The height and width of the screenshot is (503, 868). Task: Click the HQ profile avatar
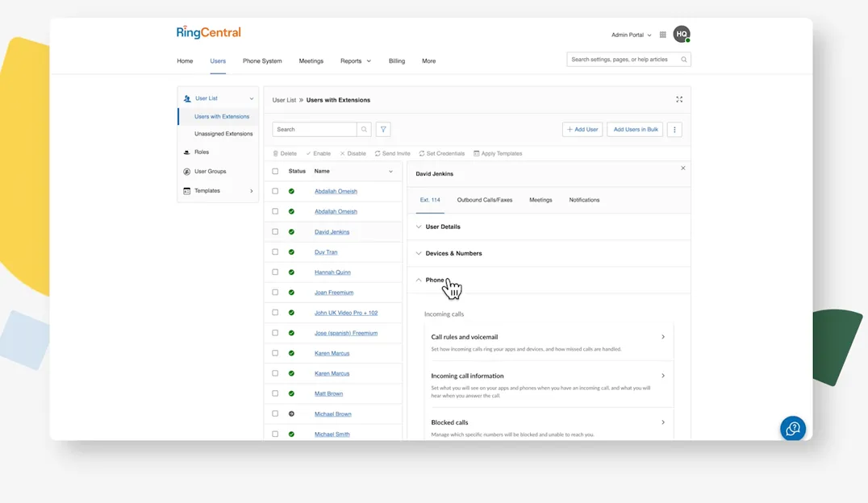pyautogui.click(x=682, y=35)
